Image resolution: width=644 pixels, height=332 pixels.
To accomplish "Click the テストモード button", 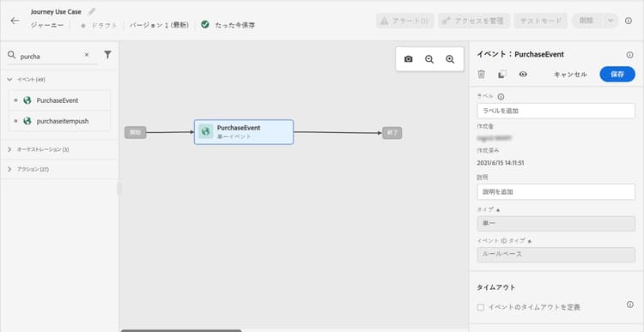I will click(541, 21).
